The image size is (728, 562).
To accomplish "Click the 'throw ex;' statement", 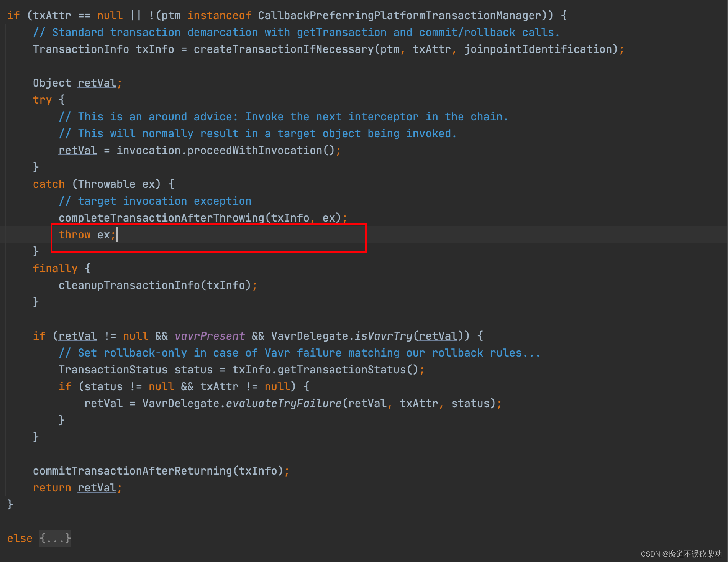I will tap(87, 235).
